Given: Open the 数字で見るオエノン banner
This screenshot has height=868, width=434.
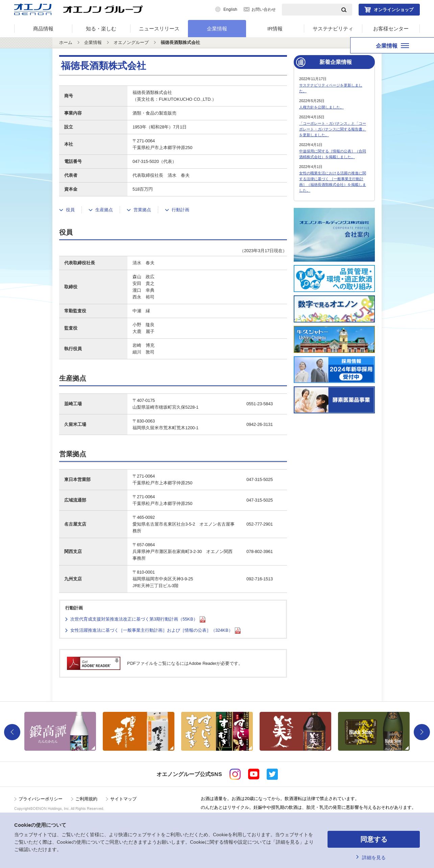Looking at the screenshot, I should pos(334,309).
